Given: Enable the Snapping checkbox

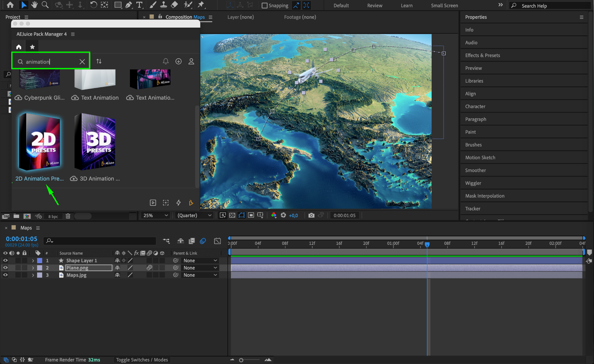Looking at the screenshot, I should click(x=264, y=6).
